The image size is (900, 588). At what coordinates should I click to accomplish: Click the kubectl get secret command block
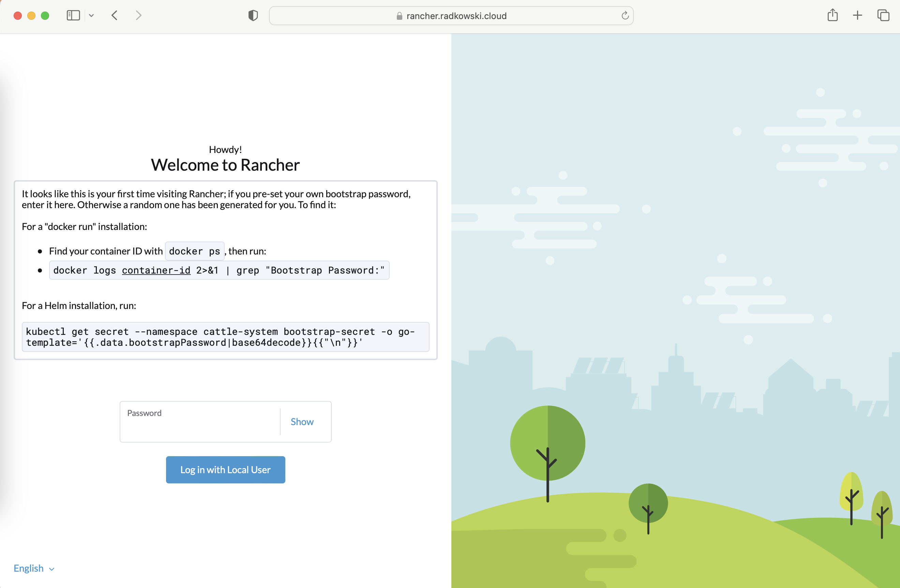click(225, 337)
